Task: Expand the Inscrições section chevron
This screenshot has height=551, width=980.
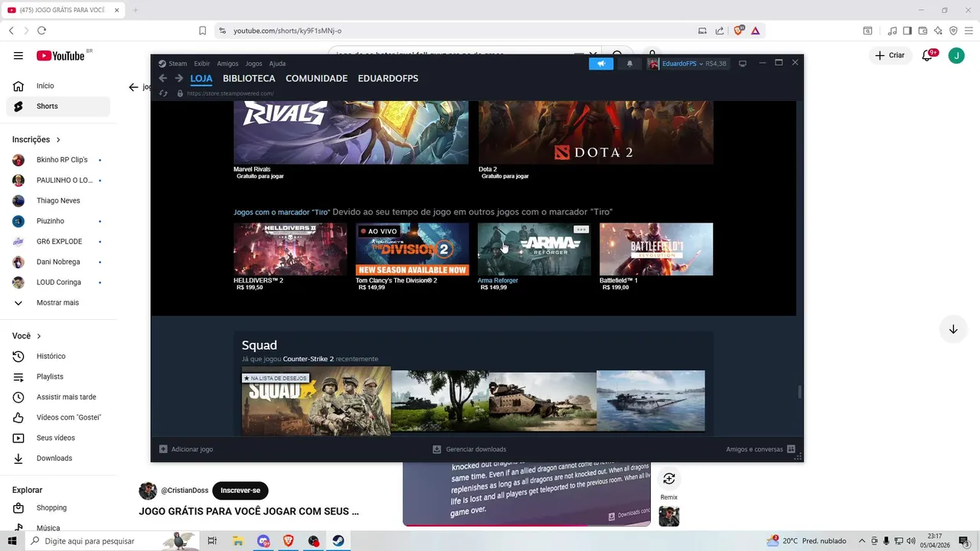Action: 58,140
